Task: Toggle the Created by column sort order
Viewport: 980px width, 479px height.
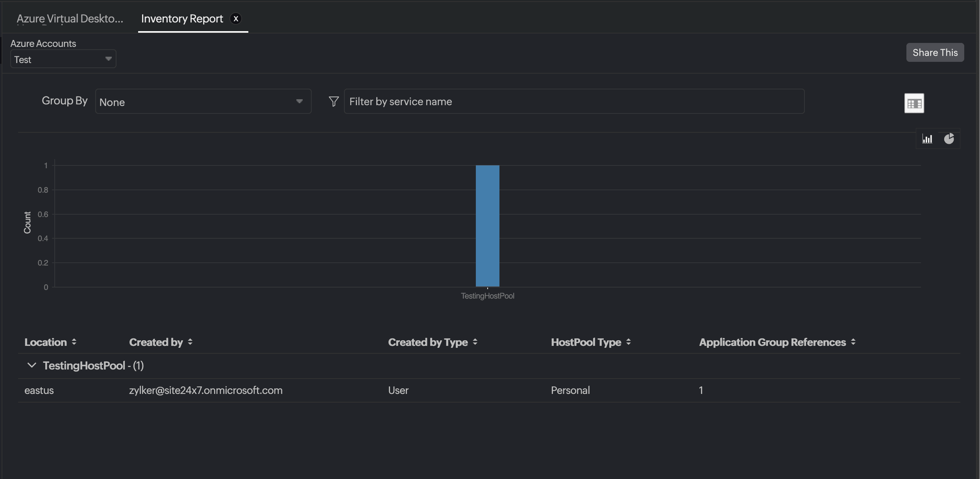Action: point(190,342)
